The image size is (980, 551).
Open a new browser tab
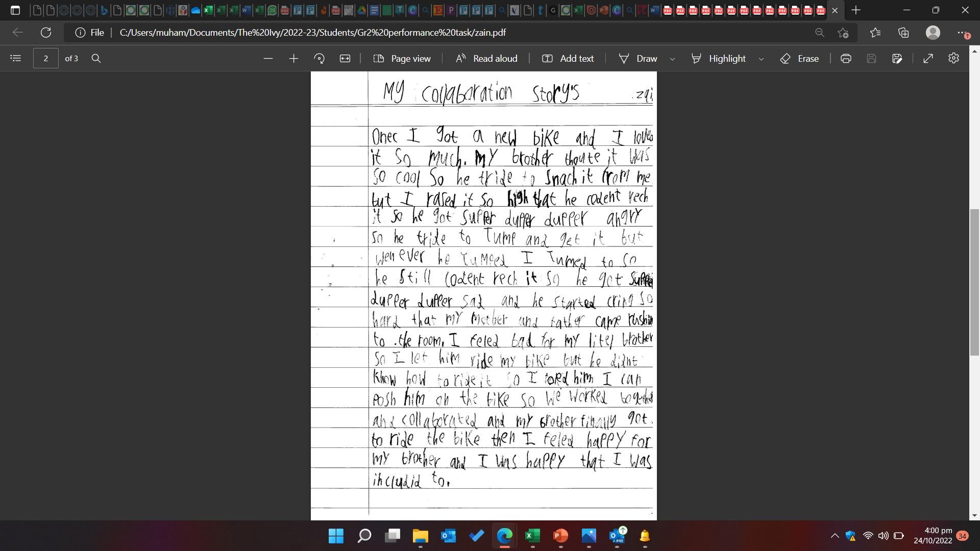tap(856, 10)
